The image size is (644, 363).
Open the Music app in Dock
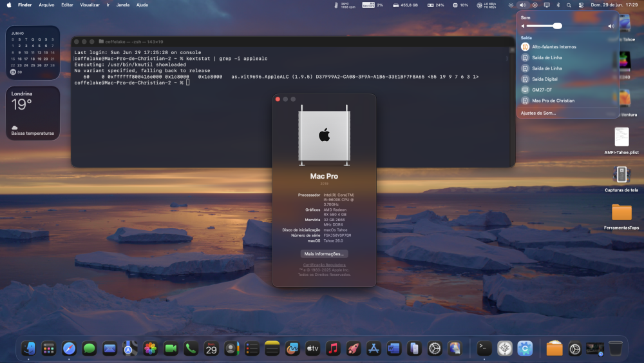(333, 349)
